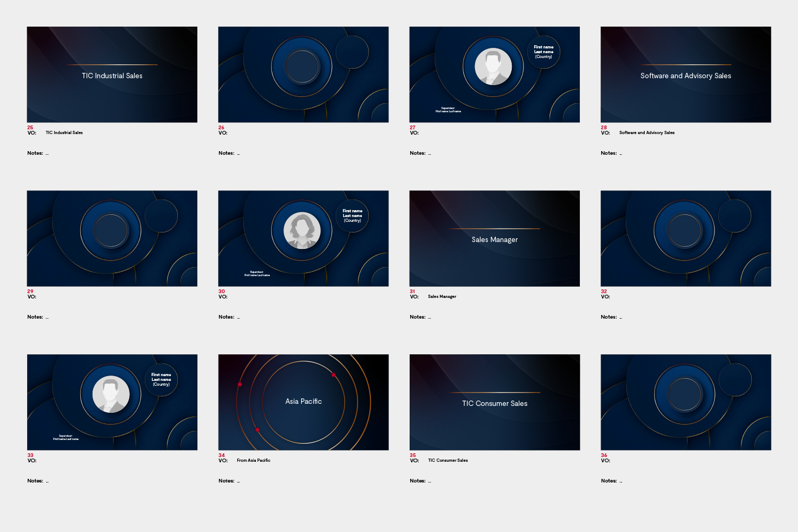Click frame number 33 label
Screen dimensions: 798x532
point(30,455)
